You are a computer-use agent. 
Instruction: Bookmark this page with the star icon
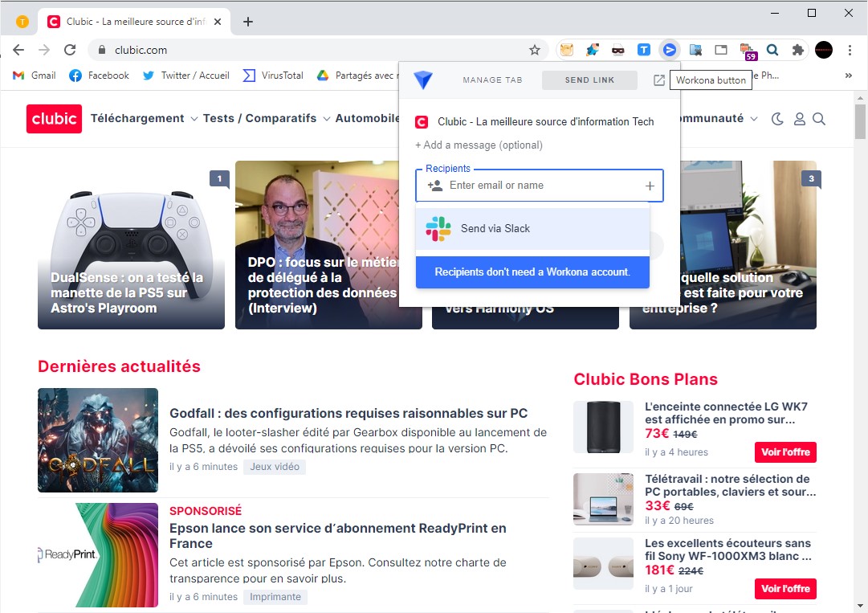pos(534,50)
